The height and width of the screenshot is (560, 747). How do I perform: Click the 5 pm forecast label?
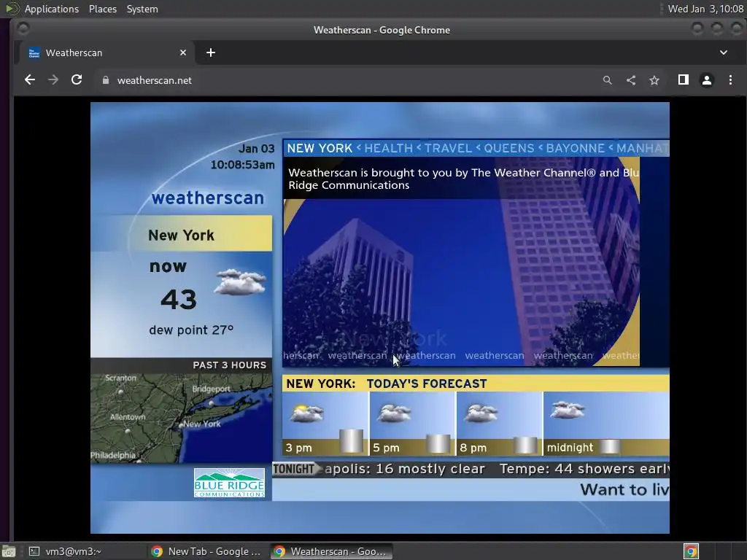(x=386, y=448)
